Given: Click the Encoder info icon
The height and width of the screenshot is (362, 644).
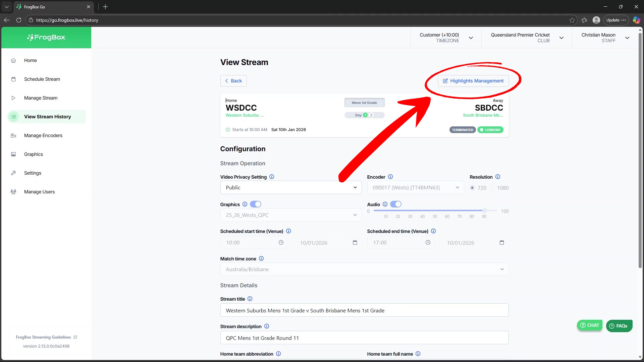Looking at the screenshot, I should point(390,177).
